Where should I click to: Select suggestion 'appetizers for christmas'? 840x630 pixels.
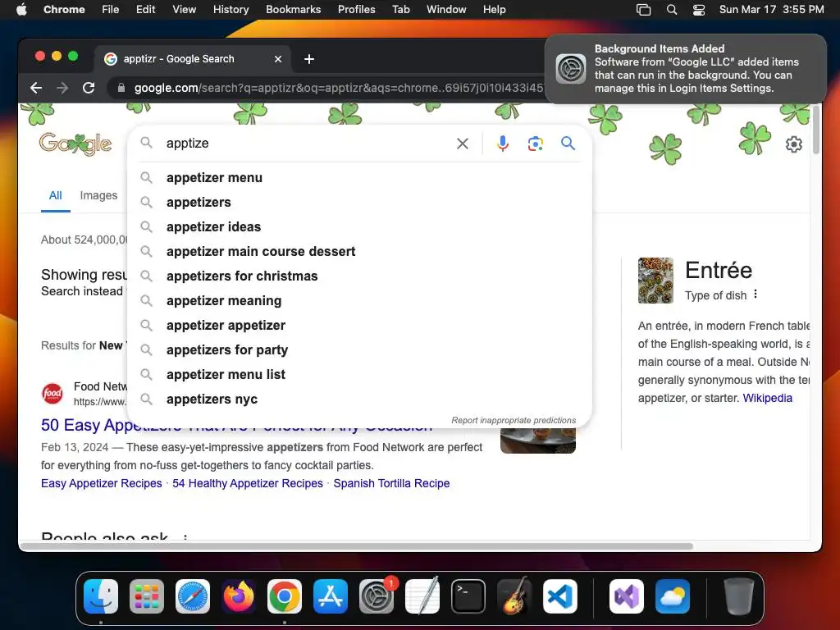pos(360,276)
